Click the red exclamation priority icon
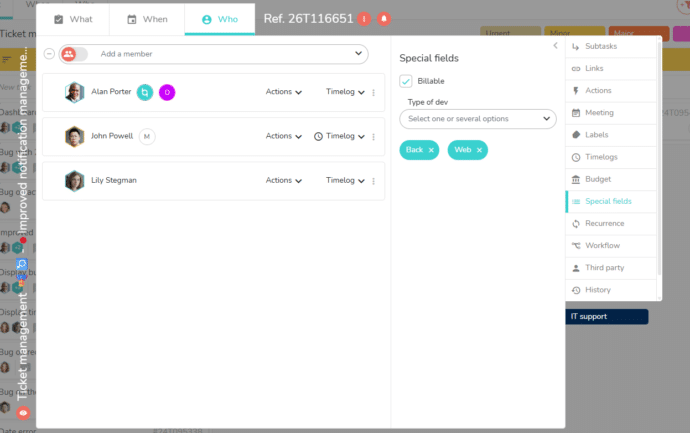Image resolution: width=690 pixels, height=433 pixels. (x=364, y=19)
